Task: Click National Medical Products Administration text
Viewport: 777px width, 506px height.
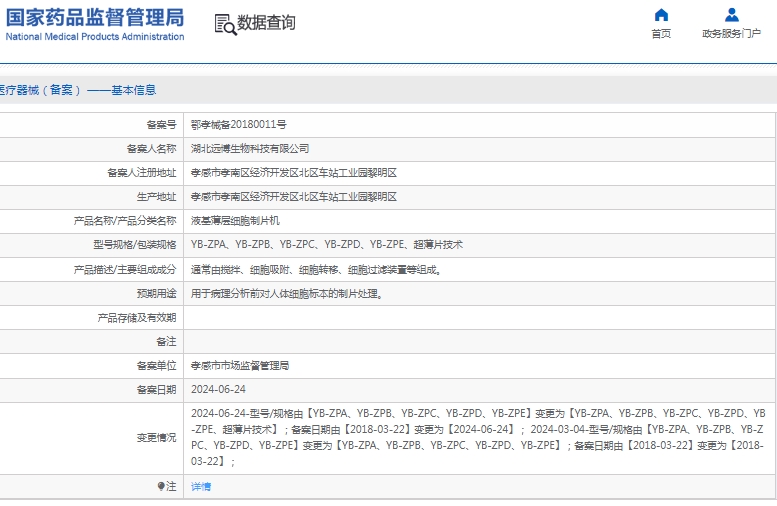Action: point(95,37)
